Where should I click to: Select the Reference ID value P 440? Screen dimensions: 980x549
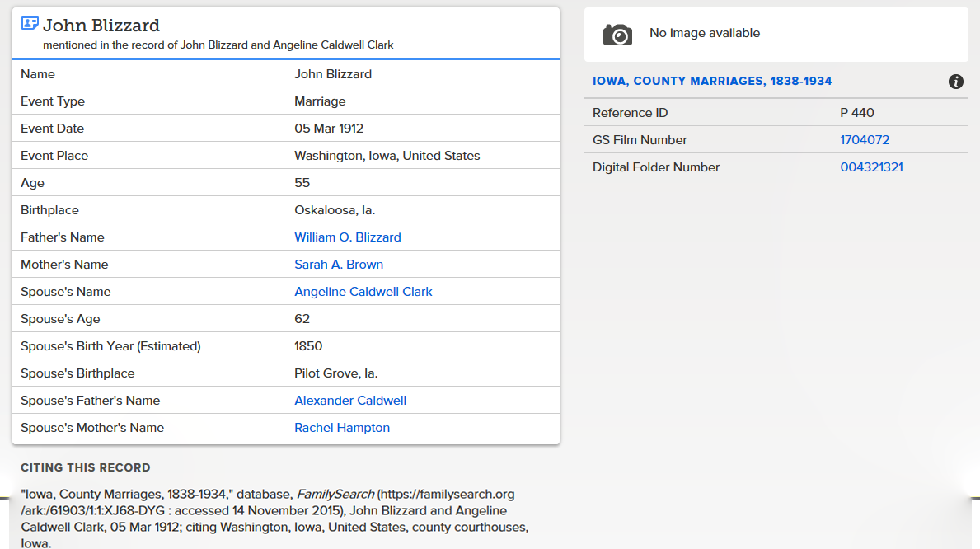(856, 113)
